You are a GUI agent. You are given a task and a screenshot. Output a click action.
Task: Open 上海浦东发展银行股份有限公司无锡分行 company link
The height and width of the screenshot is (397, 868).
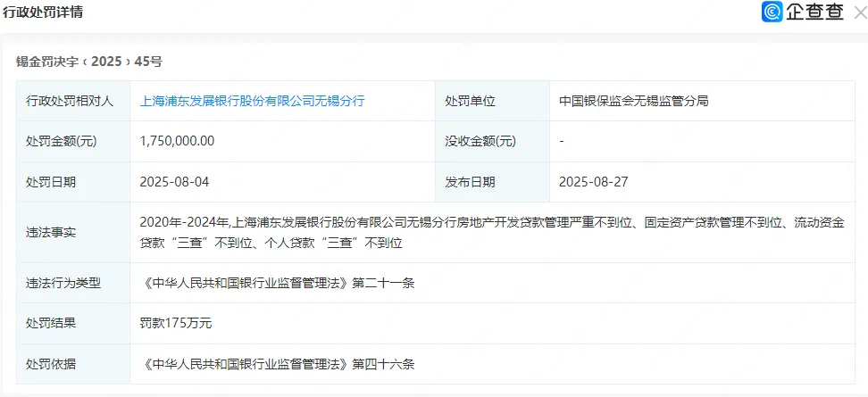tap(252, 101)
